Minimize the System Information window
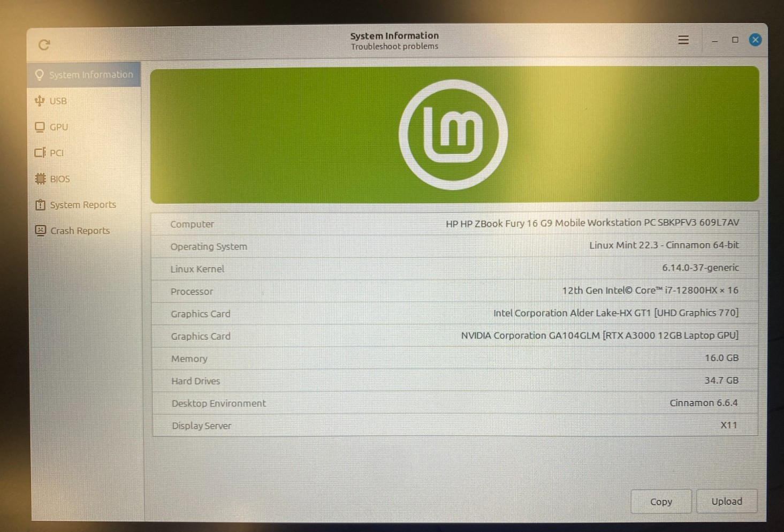Viewport: 784px width, 532px height. pyautogui.click(x=714, y=40)
